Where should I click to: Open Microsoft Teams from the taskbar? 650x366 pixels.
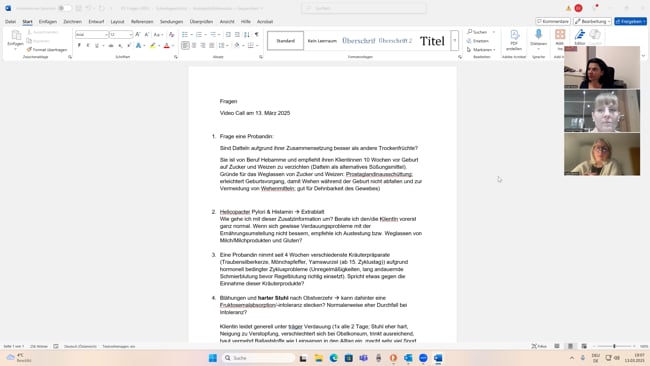tap(364, 358)
